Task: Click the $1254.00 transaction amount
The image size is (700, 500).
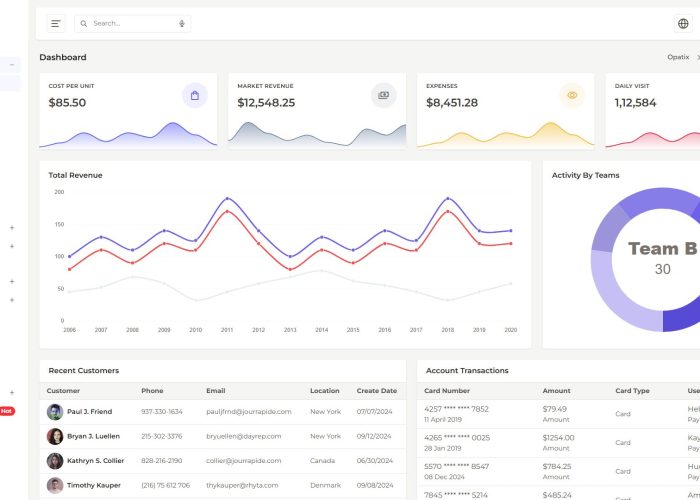Action: click(558, 438)
